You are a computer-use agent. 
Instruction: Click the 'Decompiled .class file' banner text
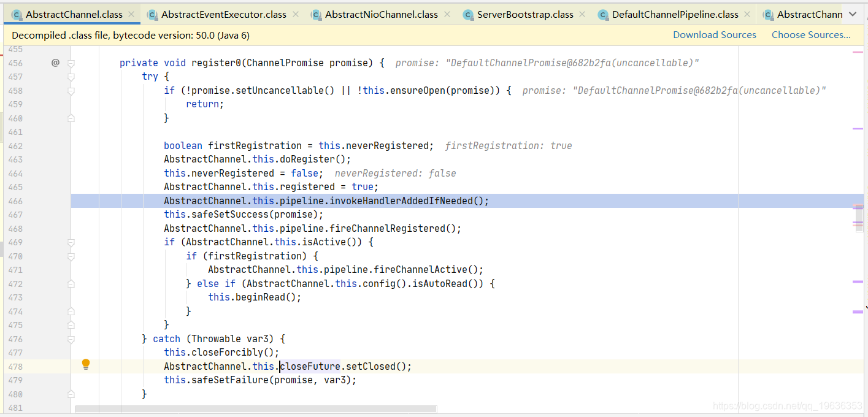[131, 35]
